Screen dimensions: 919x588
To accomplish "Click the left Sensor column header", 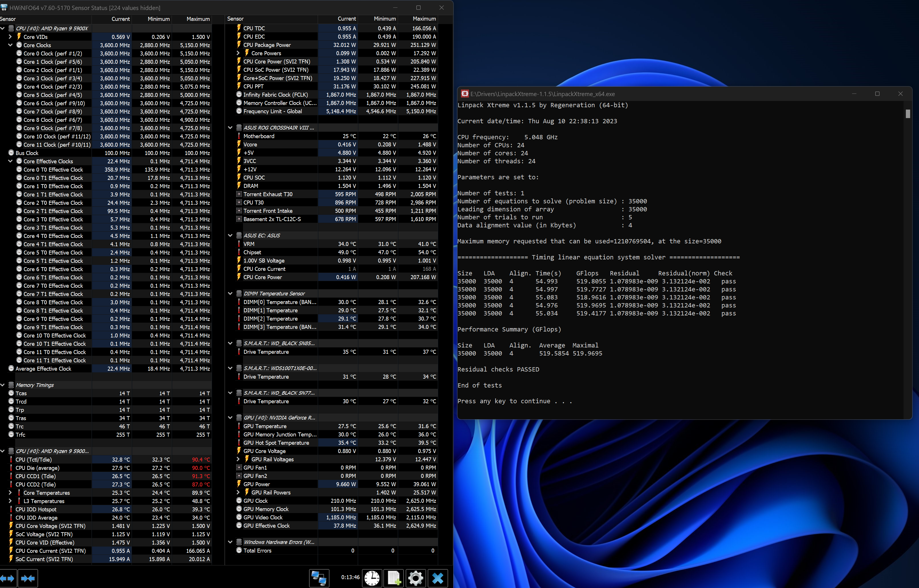I will tap(46, 19).
